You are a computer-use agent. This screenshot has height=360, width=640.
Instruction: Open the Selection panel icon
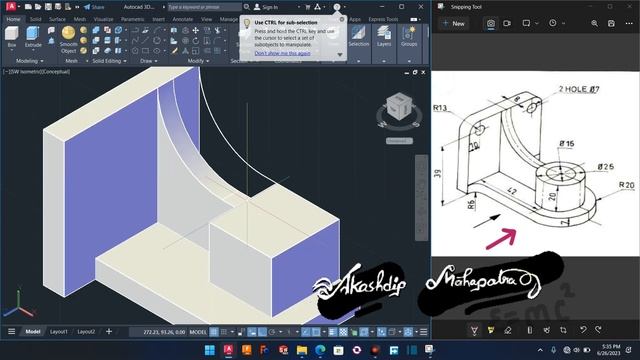(x=359, y=36)
